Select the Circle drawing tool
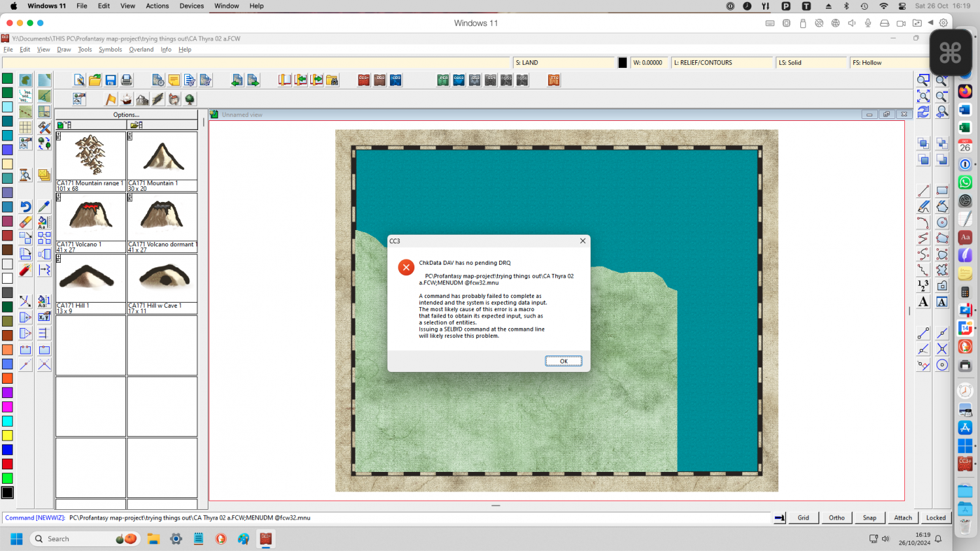 tap(942, 222)
